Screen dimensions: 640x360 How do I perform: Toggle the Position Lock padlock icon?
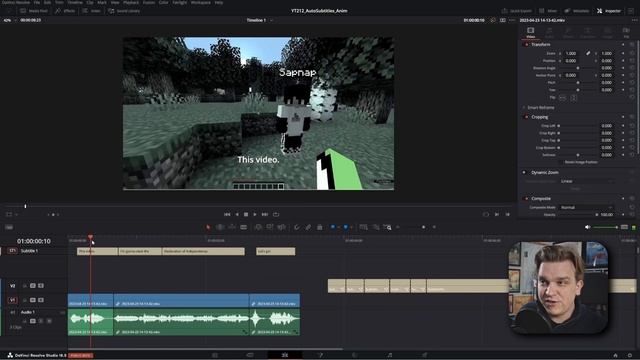320,227
